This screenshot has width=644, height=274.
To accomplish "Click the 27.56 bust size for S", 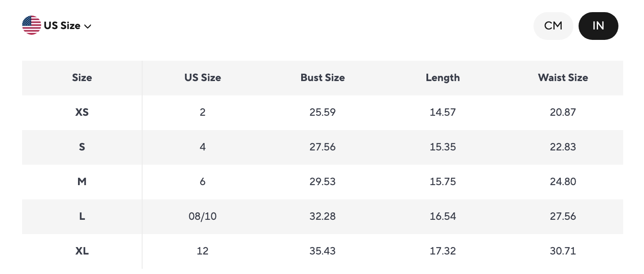I will click(x=322, y=147).
